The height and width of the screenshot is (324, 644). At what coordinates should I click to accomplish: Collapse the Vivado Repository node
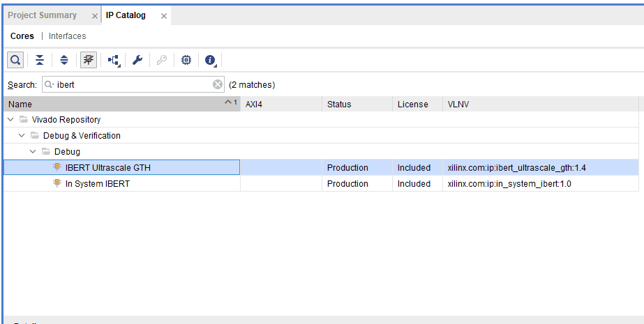[x=10, y=120]
